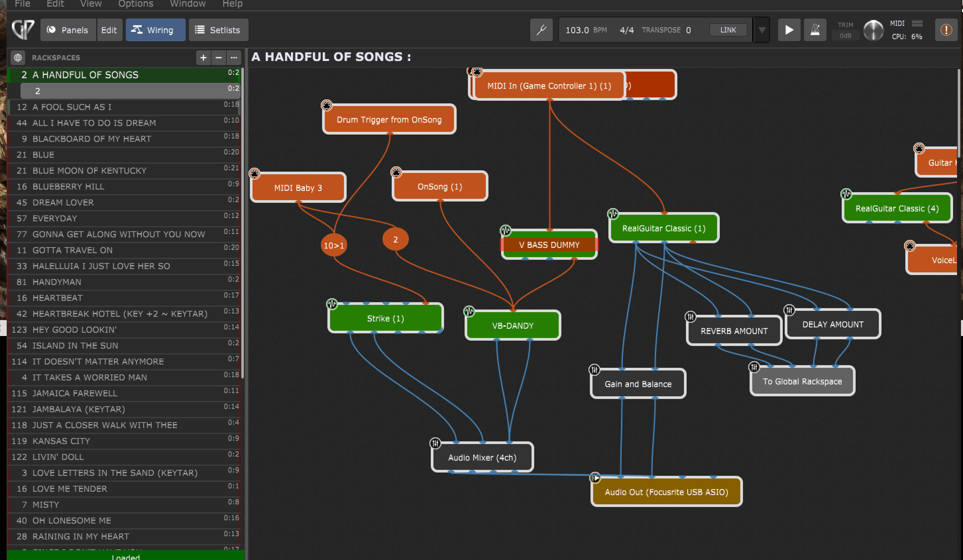
Task: Click mixer icon on REVERB AMOUNT block
Action: (690, 316)
